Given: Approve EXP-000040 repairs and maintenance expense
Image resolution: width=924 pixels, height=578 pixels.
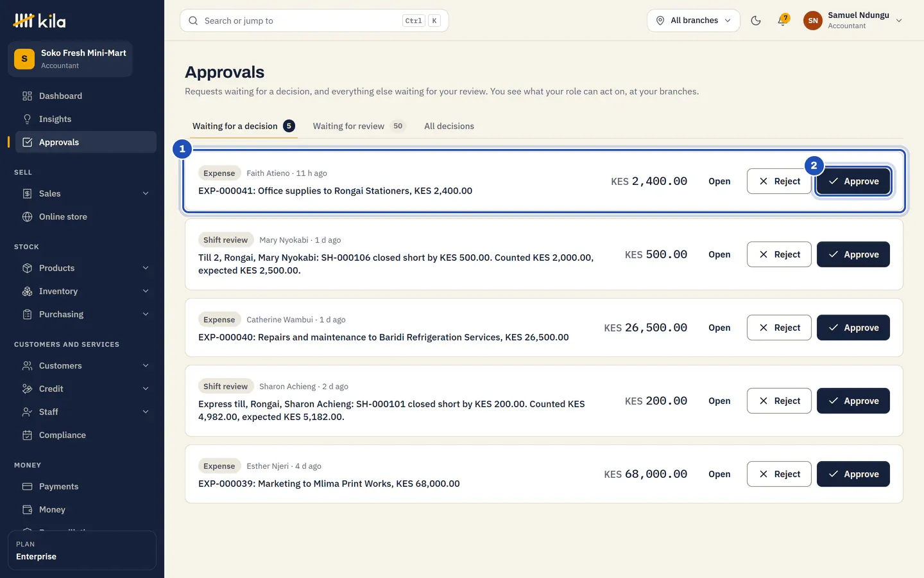Looking at the screenshot, I should tap(853, 328).
